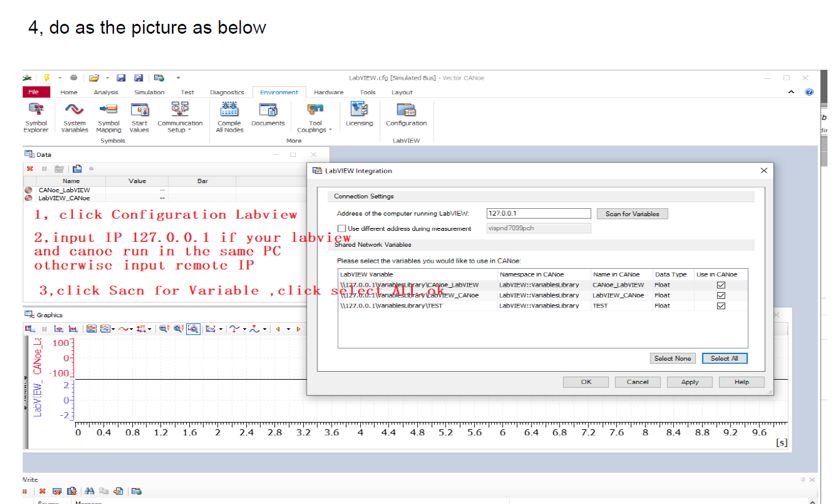Click the Stop measurement circle icon

pos(73,78)
